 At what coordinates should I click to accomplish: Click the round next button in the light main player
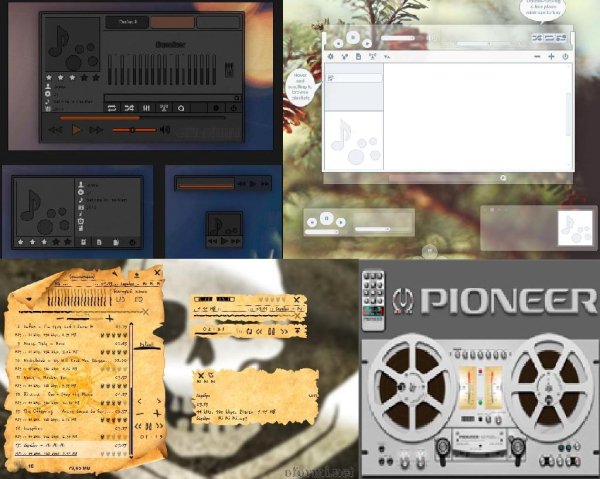(367, 44)
